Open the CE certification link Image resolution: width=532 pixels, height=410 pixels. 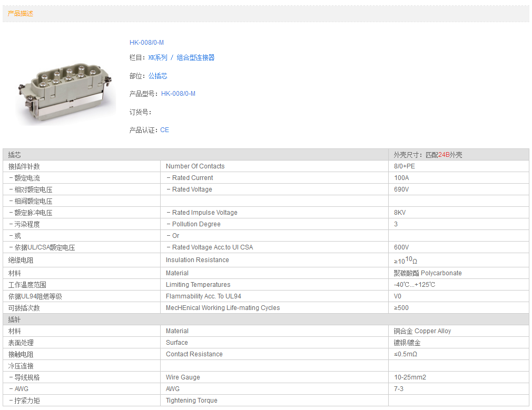[164, 130]
